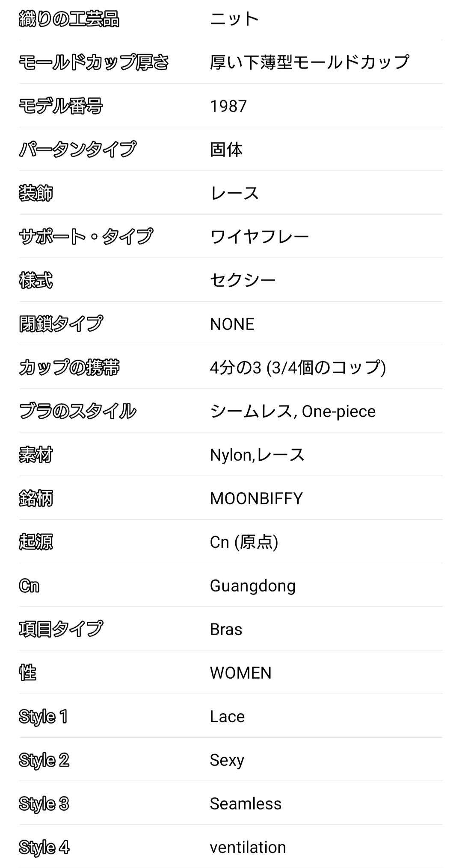Tap the 'セクシー' style value
Image resolution: width=462 pixels, height=868 pixels.
coord(243,280)
